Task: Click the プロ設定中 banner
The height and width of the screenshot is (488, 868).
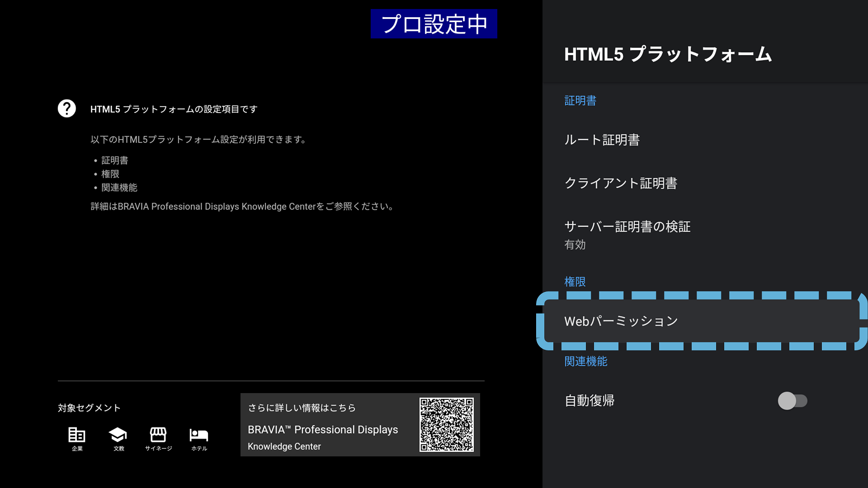Action: 434,24
